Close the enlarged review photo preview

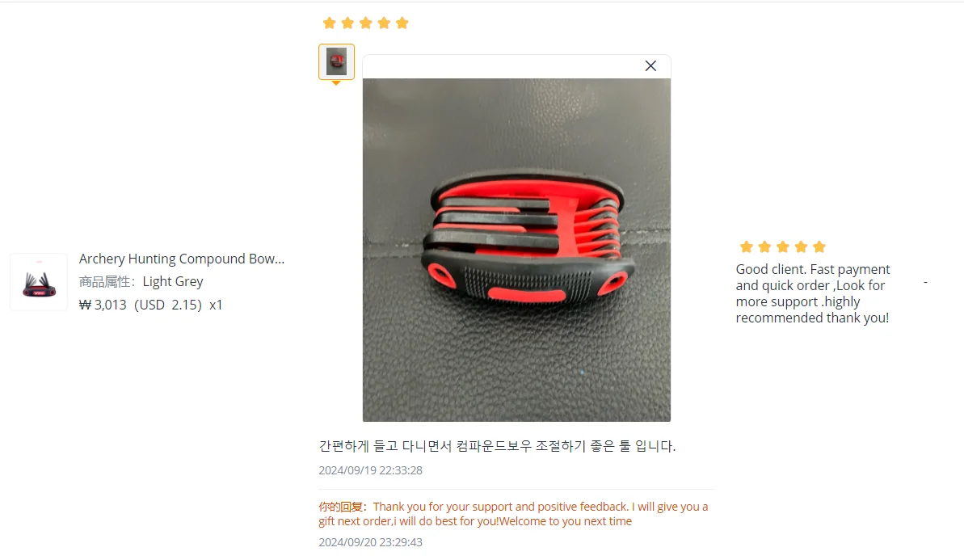tap(650, 65)
